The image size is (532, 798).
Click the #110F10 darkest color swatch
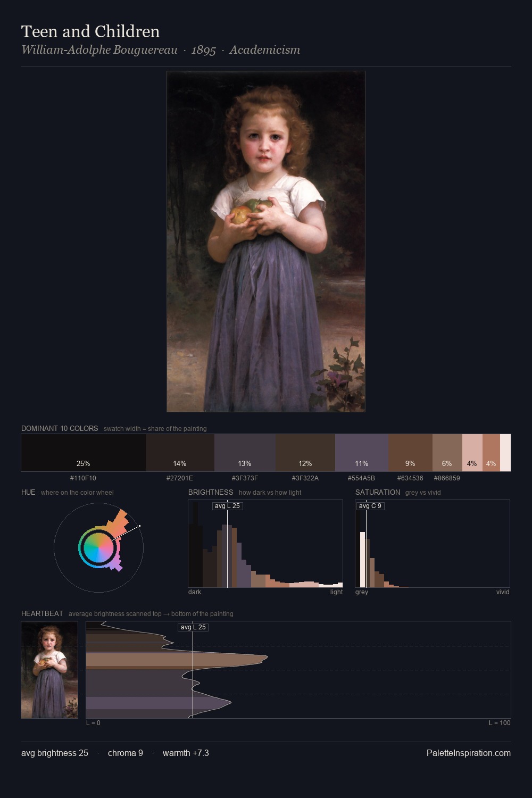pos(84,453)
